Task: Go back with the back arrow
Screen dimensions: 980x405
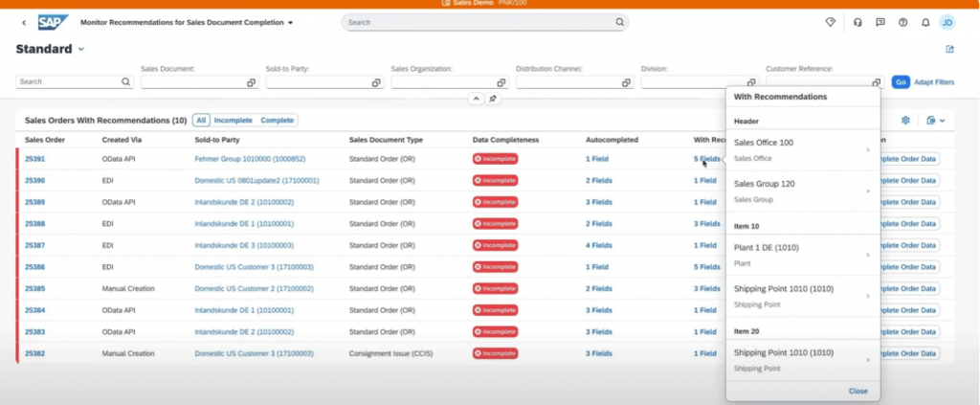Action: pyautogui.click(x=24, y=23)
